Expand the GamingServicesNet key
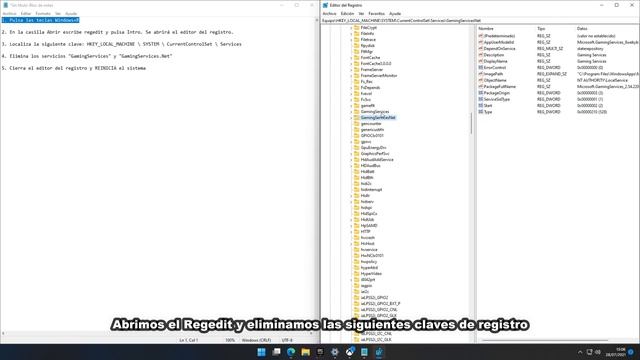 [x=351, y=118]
